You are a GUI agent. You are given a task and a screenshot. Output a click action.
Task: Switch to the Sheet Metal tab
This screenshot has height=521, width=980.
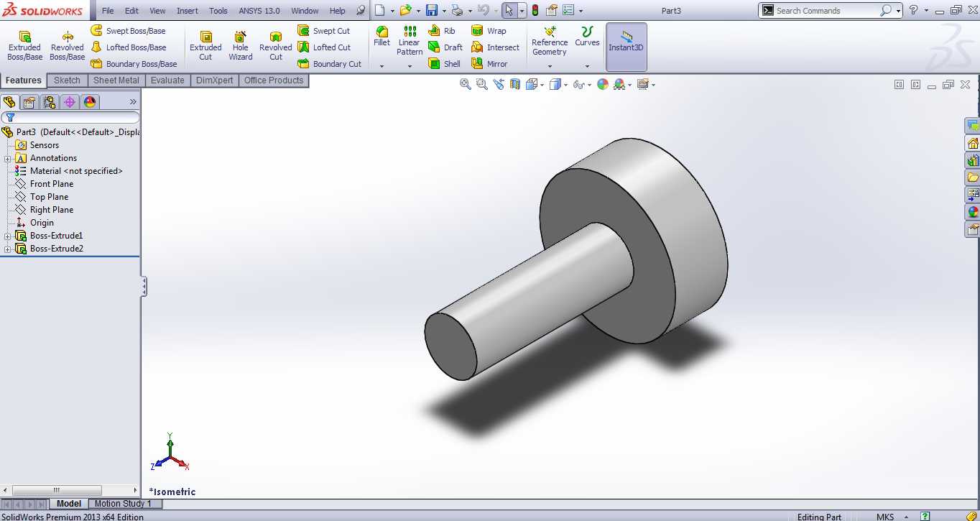pos(116,80)
